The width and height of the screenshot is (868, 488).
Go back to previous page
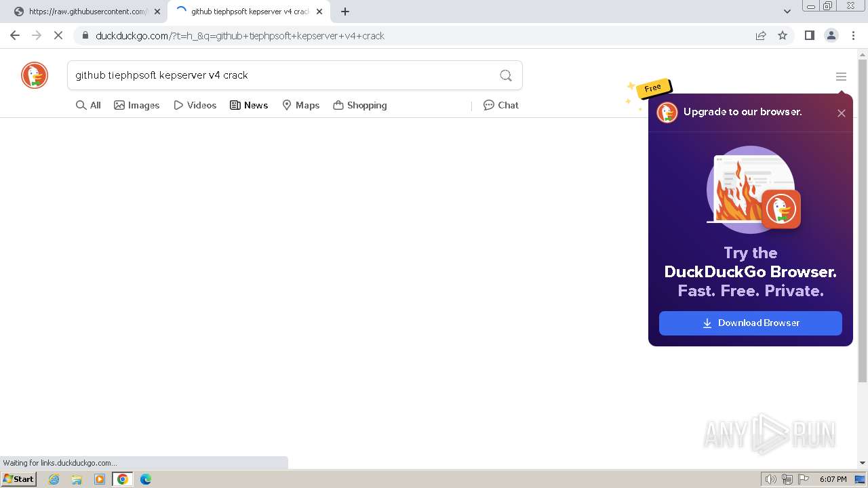click(15, 35)
